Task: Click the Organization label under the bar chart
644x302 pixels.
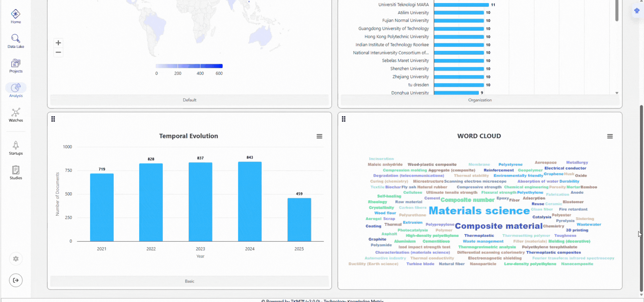Action: [480, 100]
